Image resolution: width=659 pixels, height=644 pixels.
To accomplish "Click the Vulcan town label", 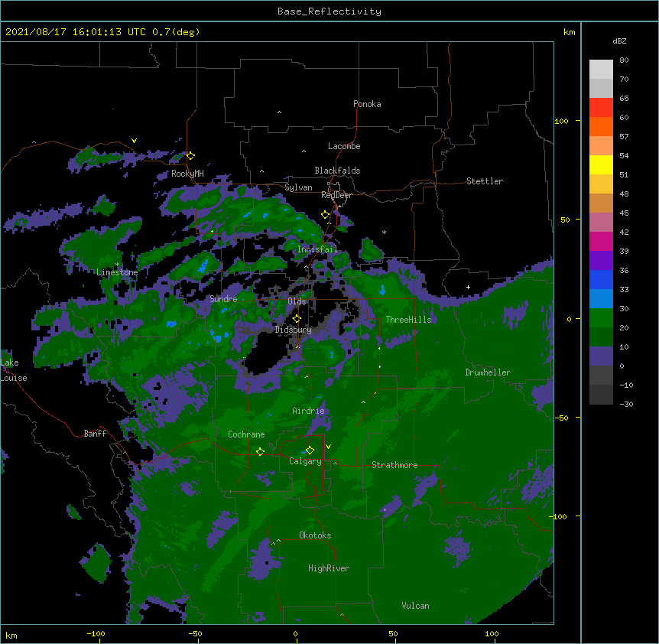I will coord(415,606).
